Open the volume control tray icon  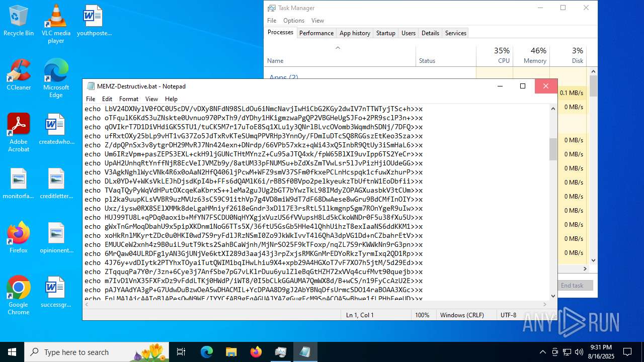579,352
